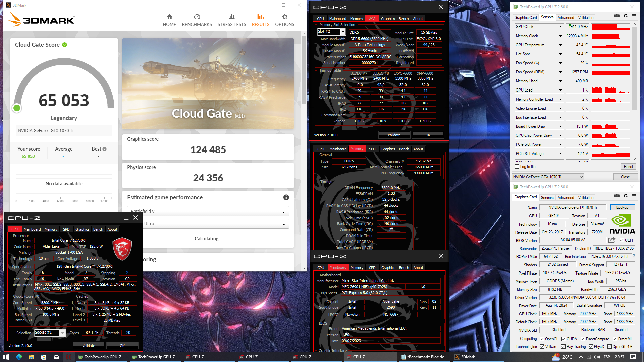Click volume icon in system tray
Image resolution: width=644 pixels, height=362 pixels.
pyautogui.click(x=597, y=357)
